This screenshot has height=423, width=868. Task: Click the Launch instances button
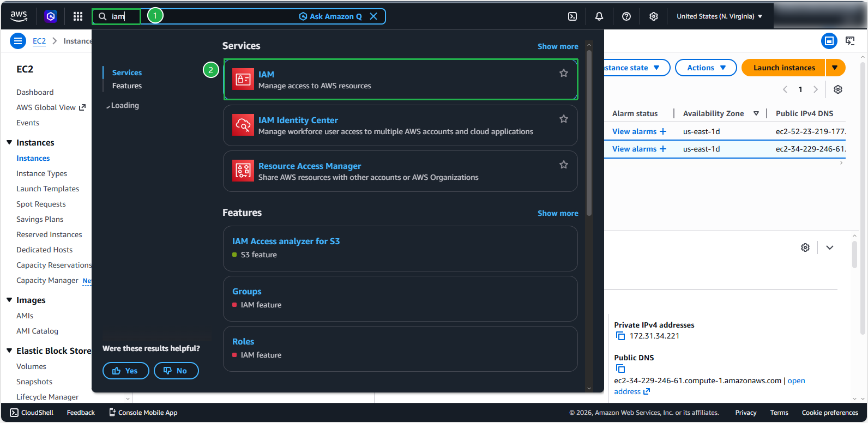click(x=784, y=68)
